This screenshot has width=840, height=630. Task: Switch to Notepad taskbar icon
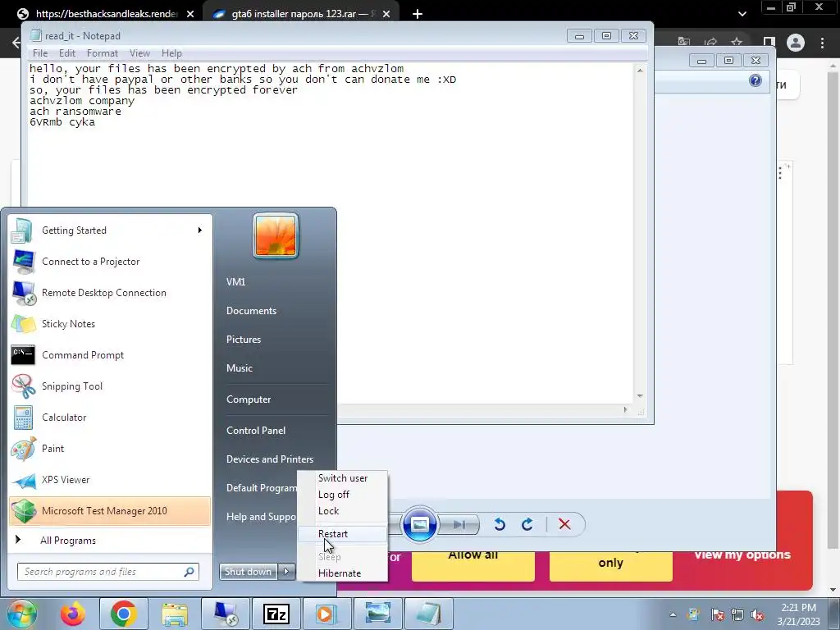coord(428,614)
